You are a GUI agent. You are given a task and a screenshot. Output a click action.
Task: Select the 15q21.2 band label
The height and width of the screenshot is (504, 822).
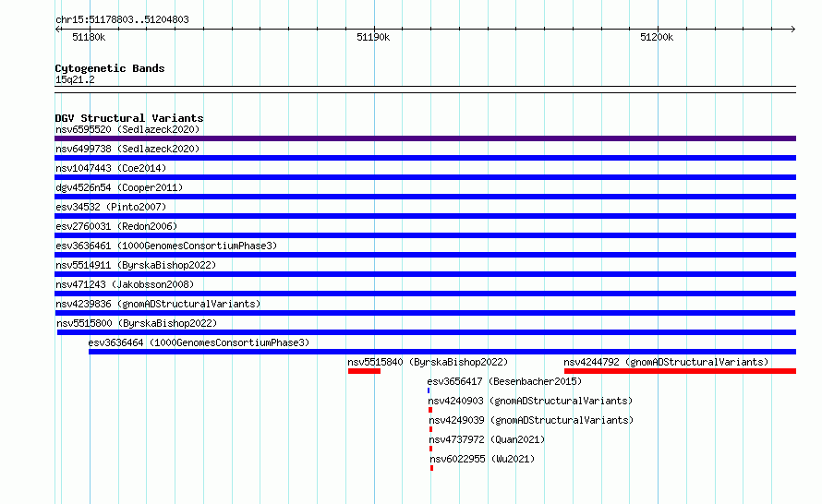click(75, 79)
